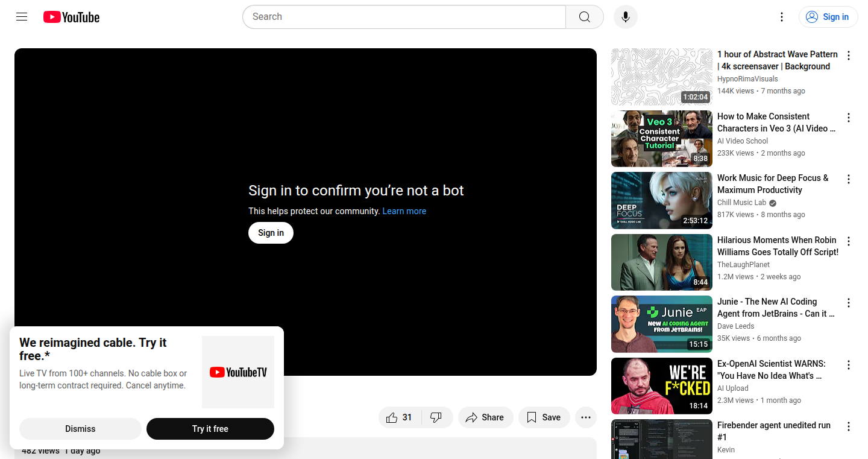The width and height of the screenshot is (868, 459).
Task: Share the video
Action: (x=485, y=417)
